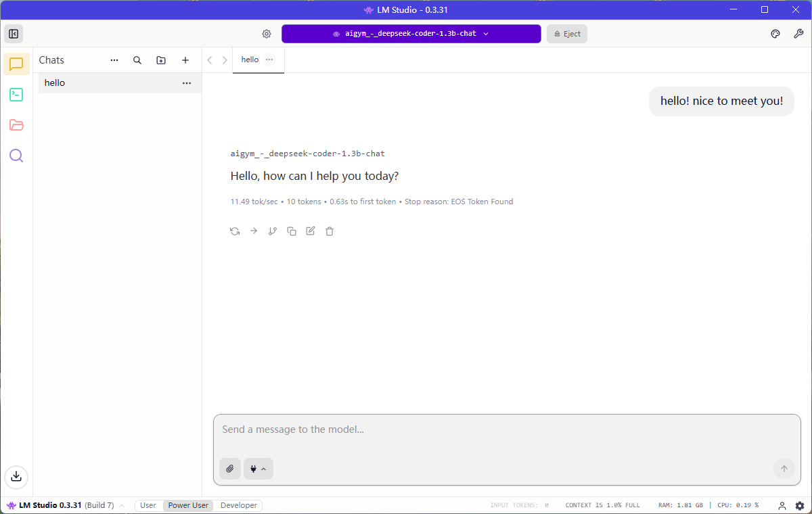Delete the assistant message
Image resolution: width=812 pixels, height=514 pixels.
tap(330, 231)
